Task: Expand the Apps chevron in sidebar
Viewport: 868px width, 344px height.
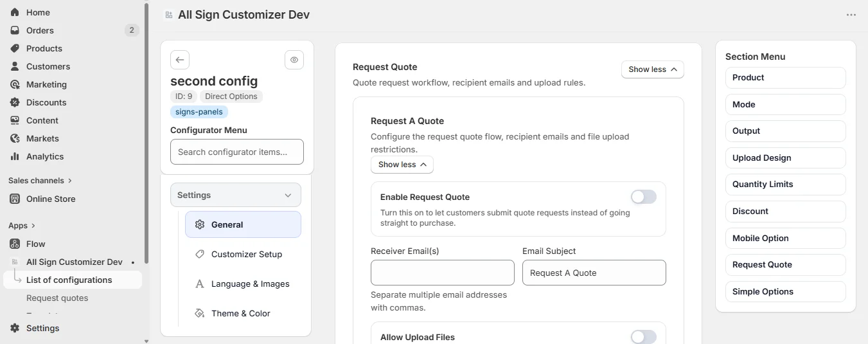Action: pyautogui.click(x=33, y=226)
